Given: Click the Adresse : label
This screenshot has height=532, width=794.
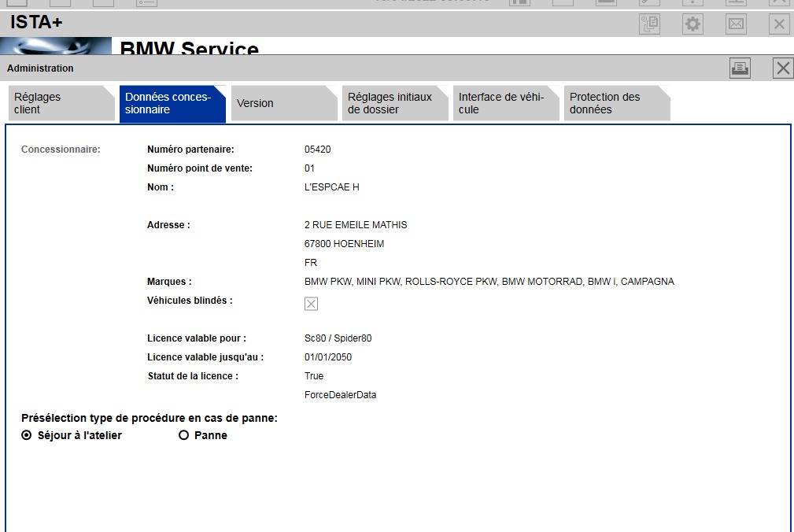Looking at the screenshot, I should 168,225.
